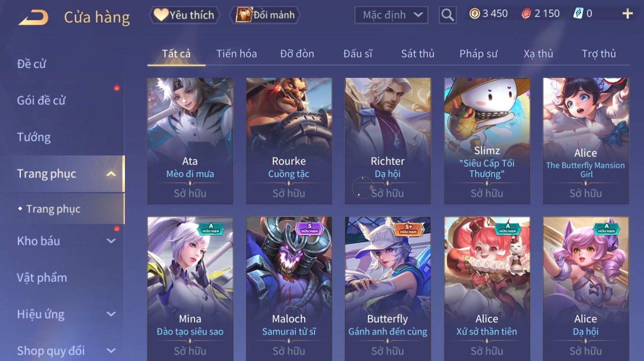Collapse the Trang phục sidebar section
This screenshot has height=361, width=644.
click(x=111, y=174)
